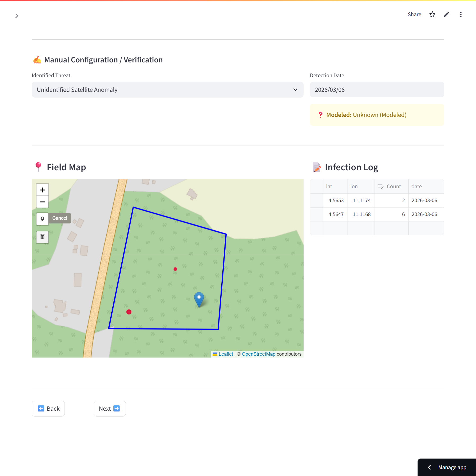Zoom out on the field map

[x=42, y=202]
